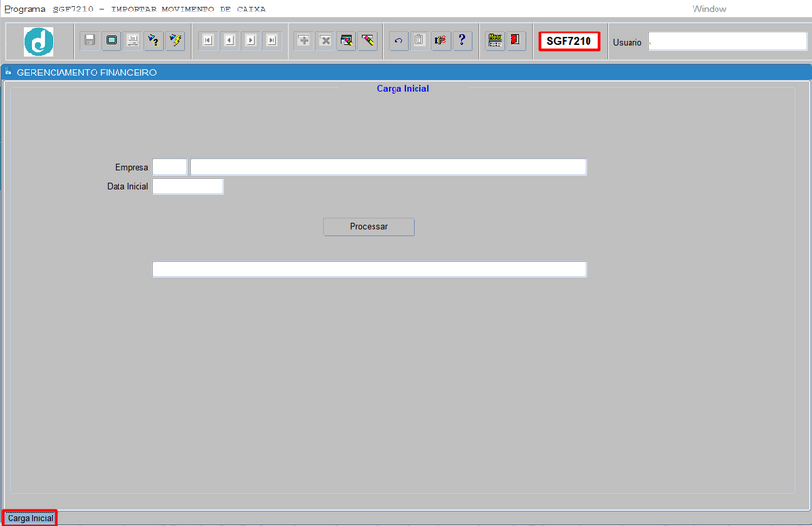Click the 'Data Inicial' label
This screenshot has height=526, width=812.
pyautogui.click(x=127, y=186)
